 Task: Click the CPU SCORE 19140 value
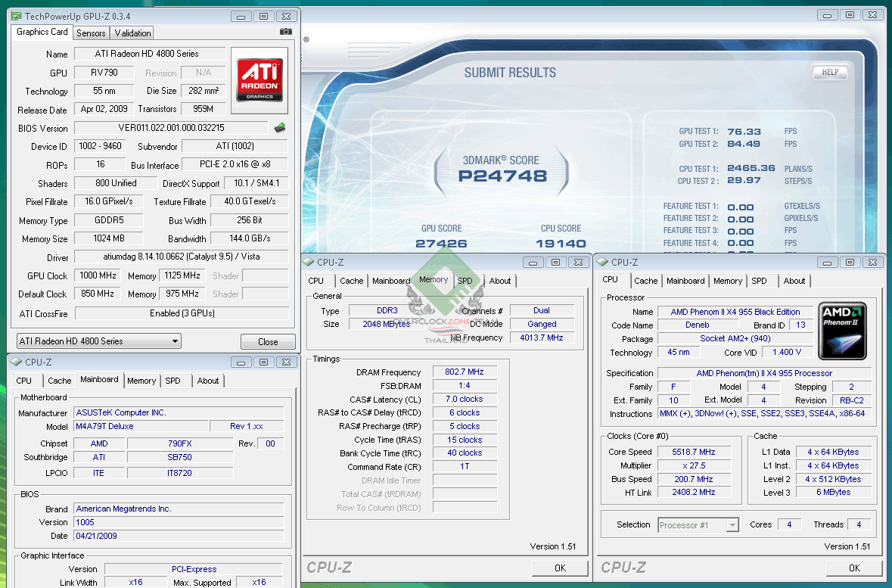pos(561,244)
